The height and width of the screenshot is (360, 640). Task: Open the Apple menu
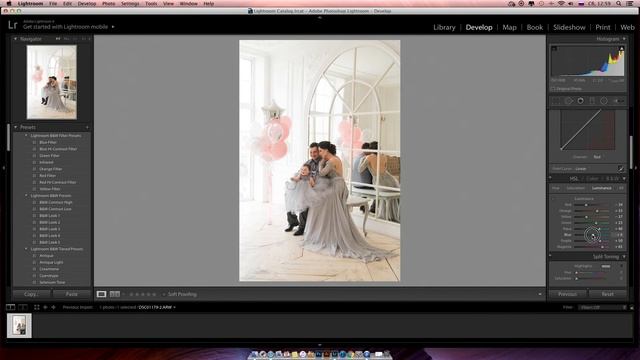coord(9,3)
